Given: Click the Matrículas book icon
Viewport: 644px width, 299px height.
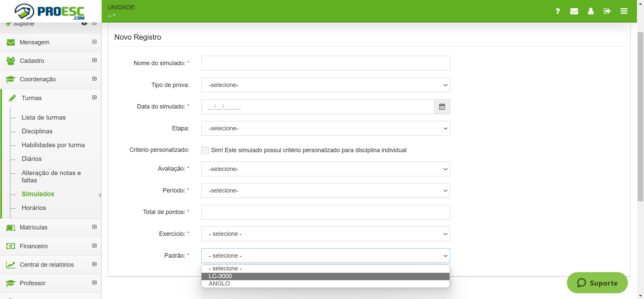Looking at the screenshot, I should coord(11,228).
